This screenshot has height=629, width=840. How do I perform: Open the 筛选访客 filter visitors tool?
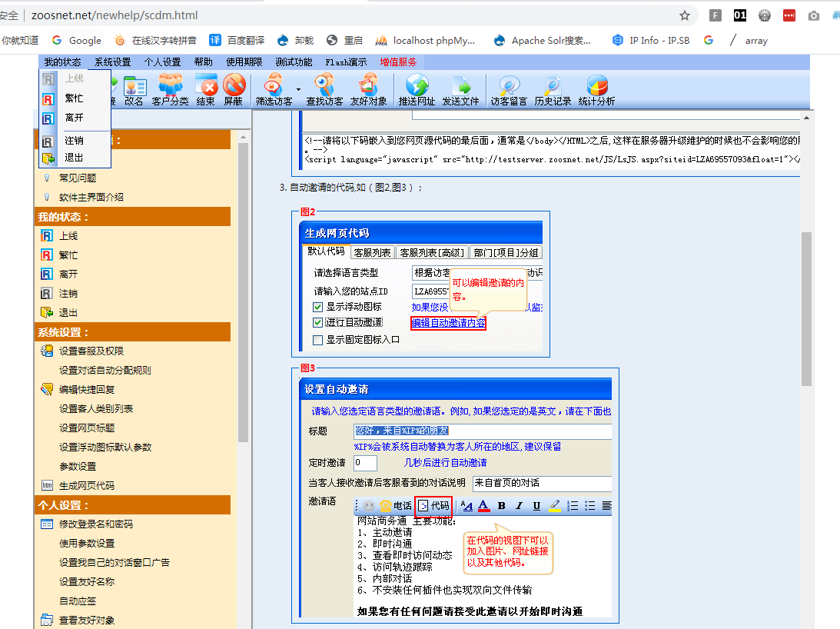[x=274, y=91]
